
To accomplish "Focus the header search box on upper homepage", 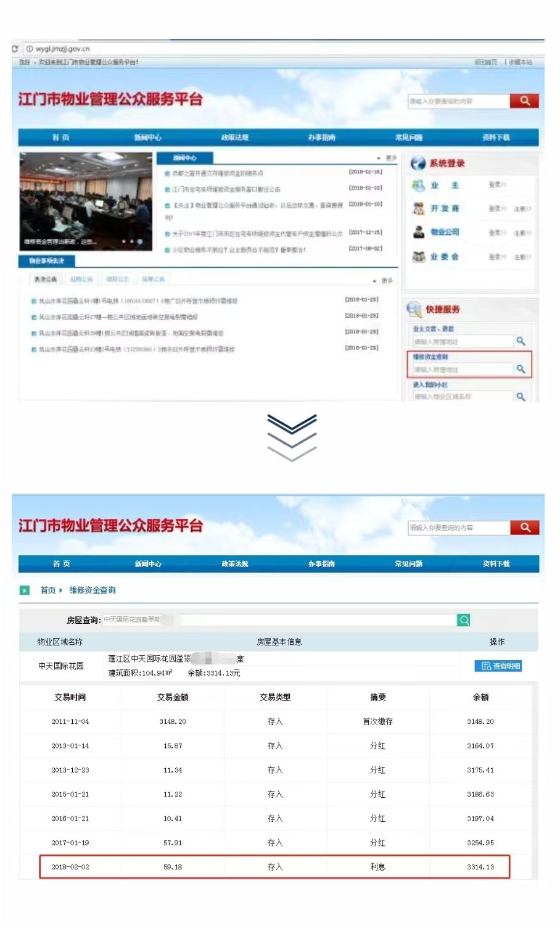I will pyautogui.click(x=459, y=101).
